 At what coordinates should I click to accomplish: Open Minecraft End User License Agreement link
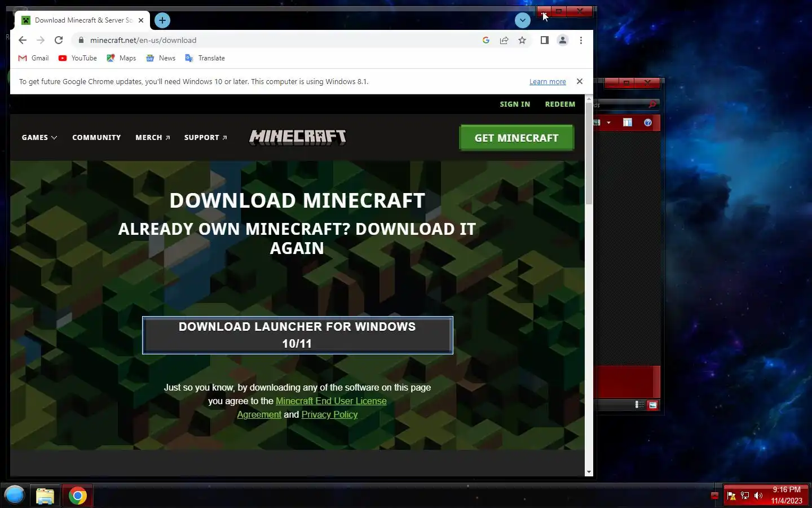click(312, 408)
